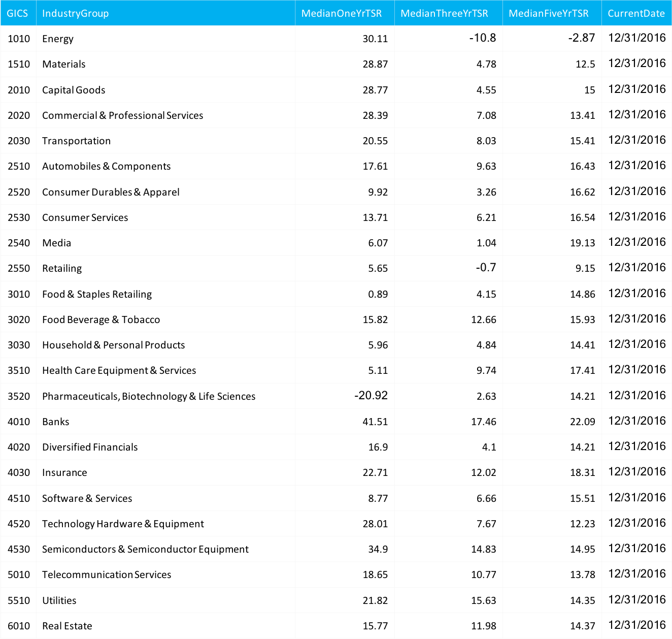Select the Energy industry group cell
This screenshot has height=639, width=672.
[58, 39]
